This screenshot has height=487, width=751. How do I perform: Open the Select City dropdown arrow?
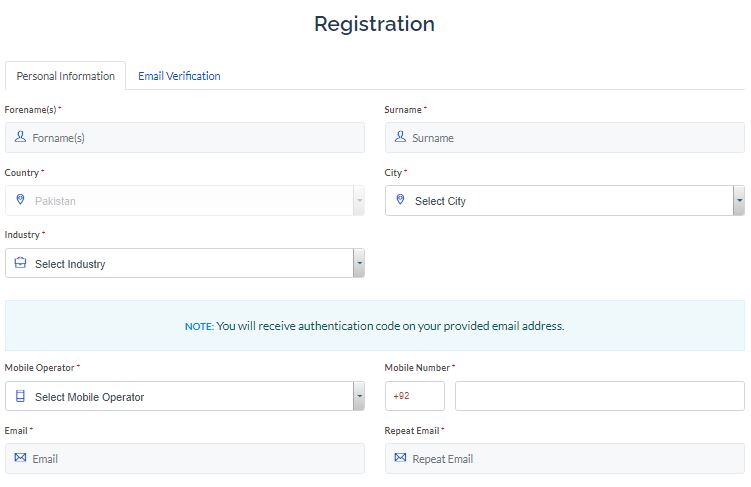tap(739, 200)
